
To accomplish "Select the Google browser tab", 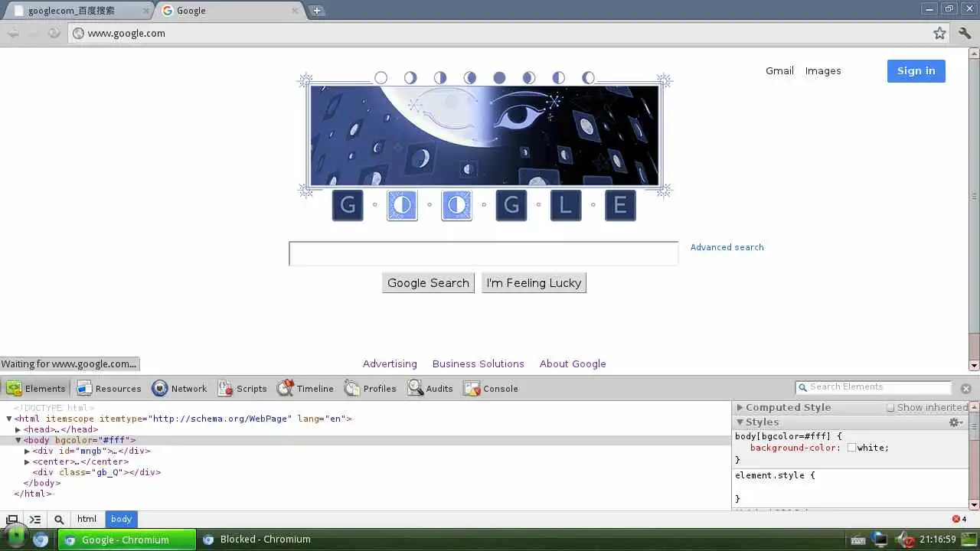I will click(x=230, y=11).
